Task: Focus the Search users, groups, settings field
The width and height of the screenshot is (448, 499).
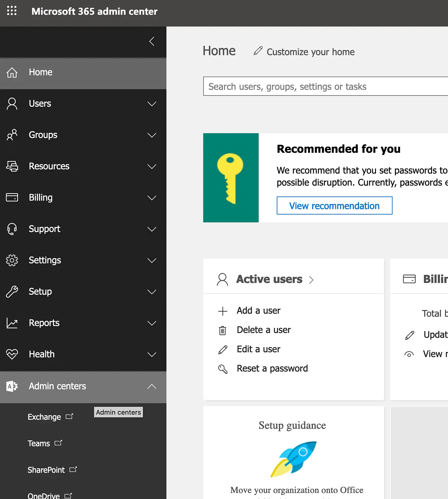Action: pos(326,86)
